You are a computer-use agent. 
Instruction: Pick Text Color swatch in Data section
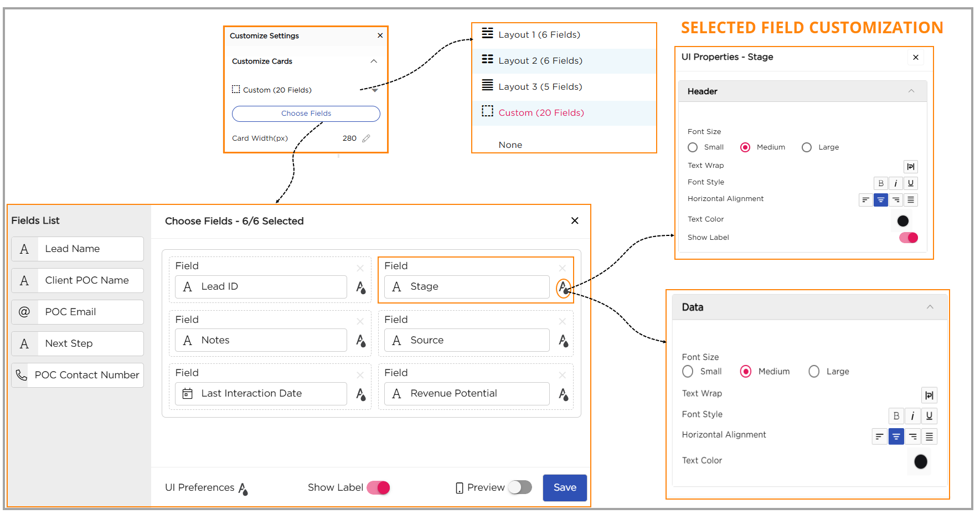coord(920,461)
